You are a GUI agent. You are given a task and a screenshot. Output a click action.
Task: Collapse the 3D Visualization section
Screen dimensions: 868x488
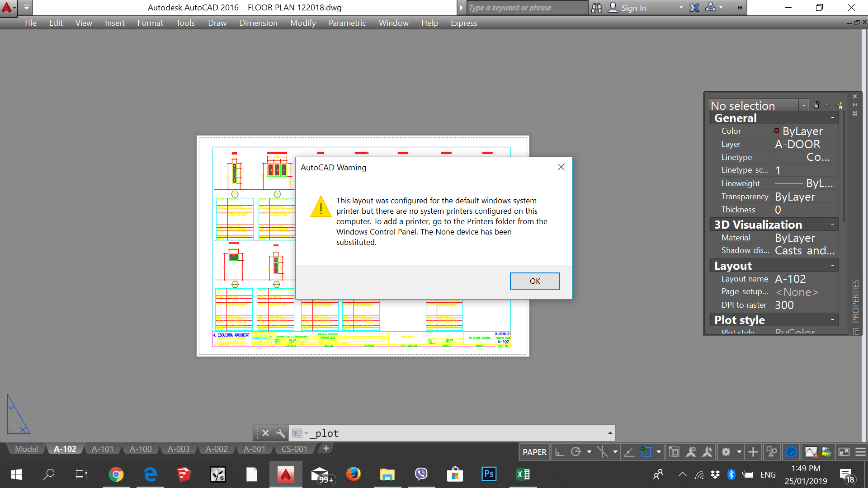(x=832, y=224)
